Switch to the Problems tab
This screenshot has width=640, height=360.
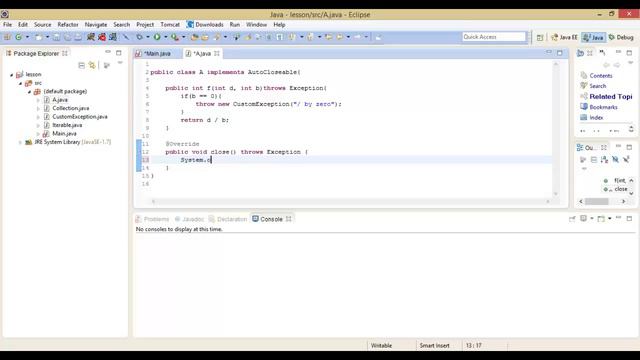tap(152, 219)
